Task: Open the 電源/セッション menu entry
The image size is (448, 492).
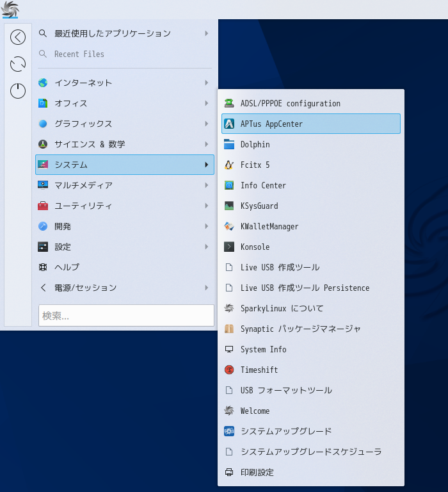Action: pos(125,288)
